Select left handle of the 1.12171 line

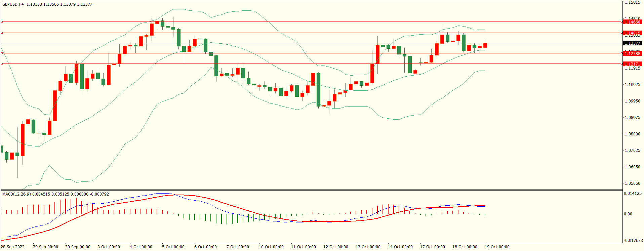(x=2, y=64)
